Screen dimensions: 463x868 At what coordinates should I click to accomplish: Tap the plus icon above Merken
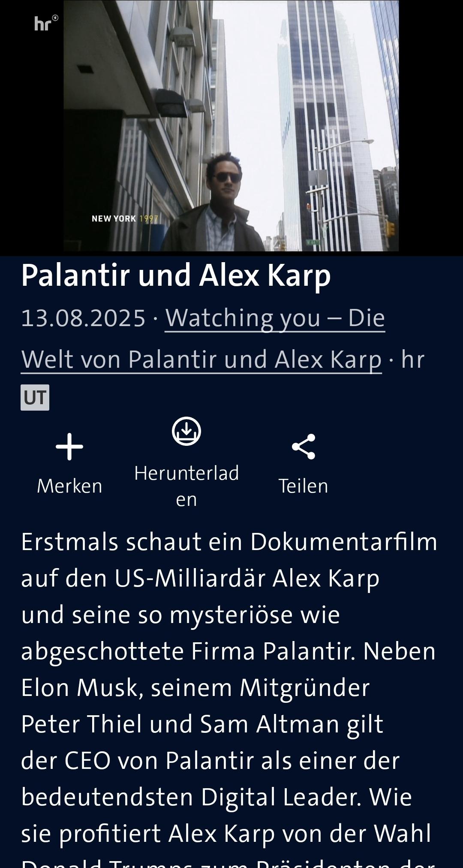pos(69,447)
